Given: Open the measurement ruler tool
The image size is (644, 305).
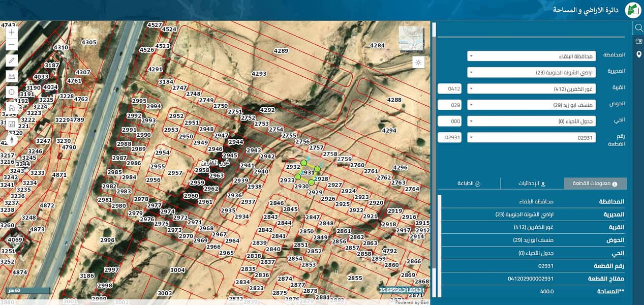Looking at the screenshot, I should click(x=12, y=76).
